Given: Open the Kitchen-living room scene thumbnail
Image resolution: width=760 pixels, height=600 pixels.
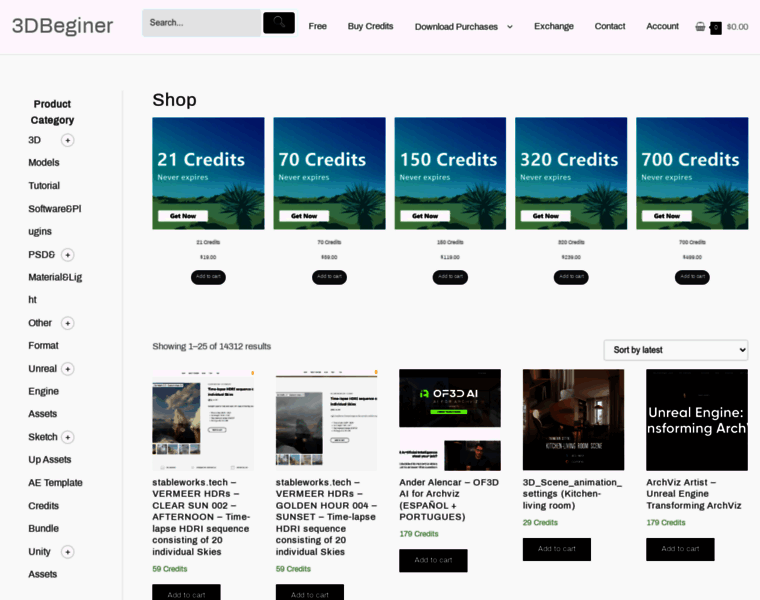Looking at the screenshot, I should point(573,420).
